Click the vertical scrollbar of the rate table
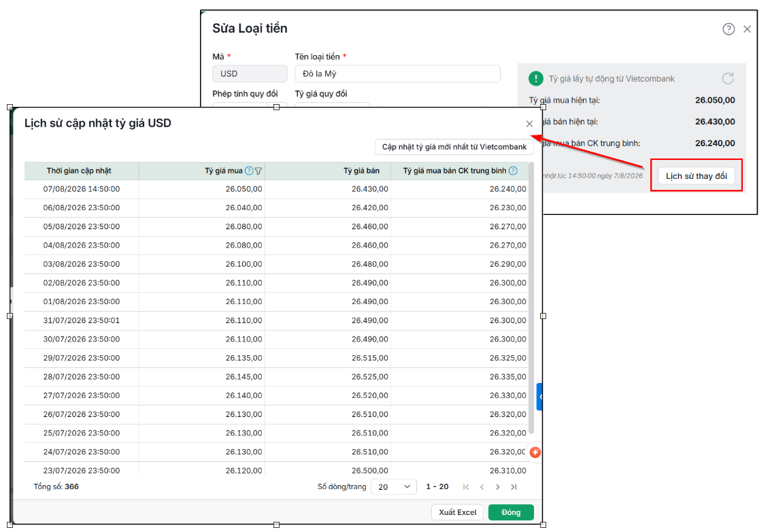 point(531,299)
